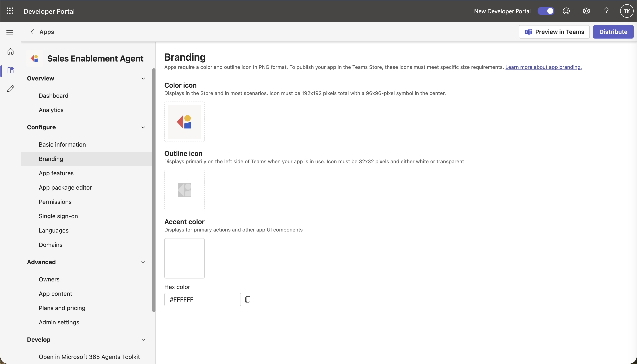Collapse the Overview section chevron
This screenshot has width=637, height=364.
pos(143,79)
